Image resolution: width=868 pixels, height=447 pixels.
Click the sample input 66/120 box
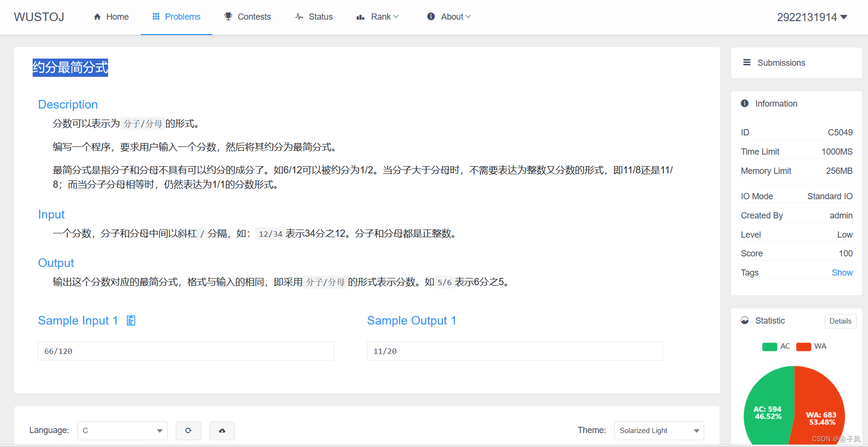tap(186, 351)
